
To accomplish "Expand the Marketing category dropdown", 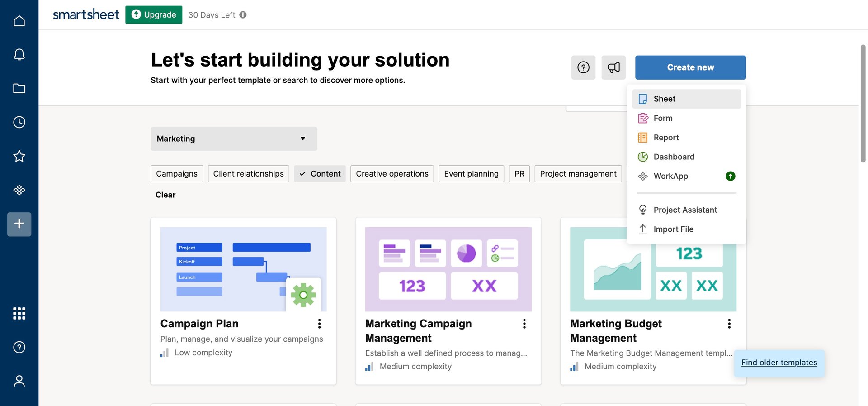I will 234,139.
